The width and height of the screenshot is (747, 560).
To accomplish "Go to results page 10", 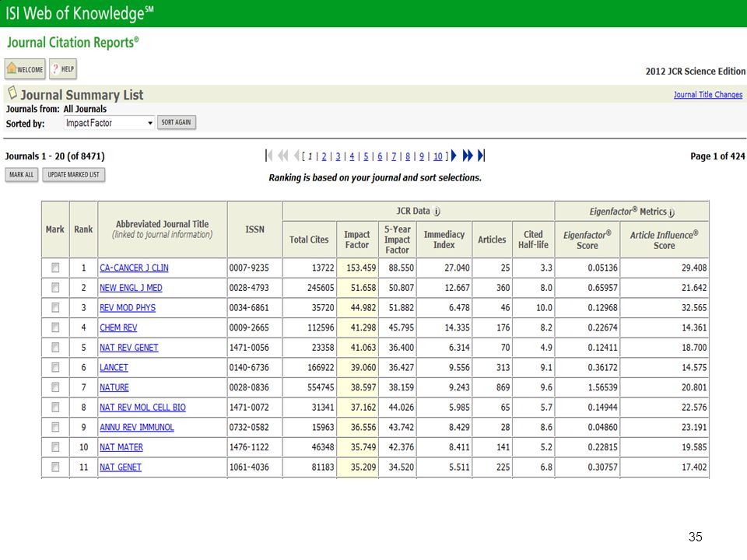I will tap(438, 156).
